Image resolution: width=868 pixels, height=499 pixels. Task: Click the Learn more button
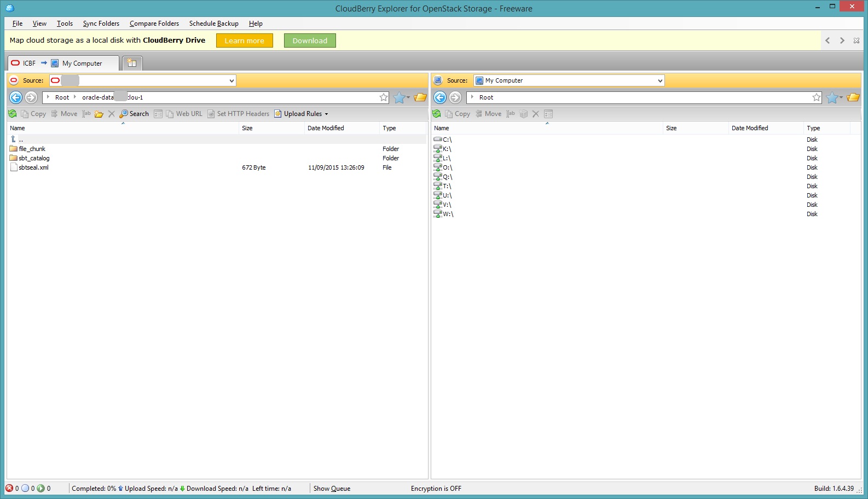point(245,40)
